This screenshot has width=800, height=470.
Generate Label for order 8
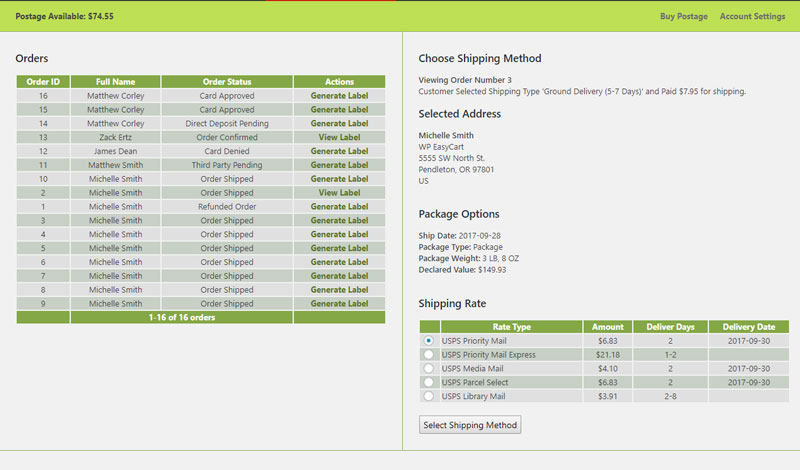coord(339,289)
